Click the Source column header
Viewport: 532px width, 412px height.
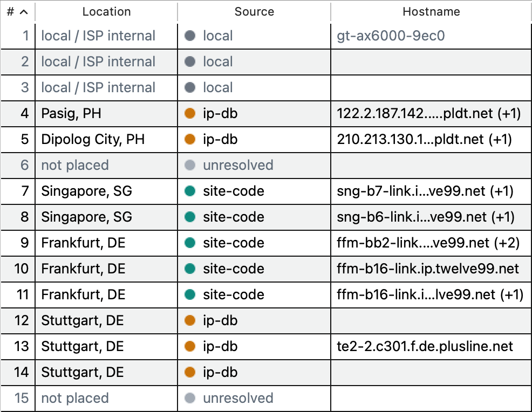(x=254, y=12)
